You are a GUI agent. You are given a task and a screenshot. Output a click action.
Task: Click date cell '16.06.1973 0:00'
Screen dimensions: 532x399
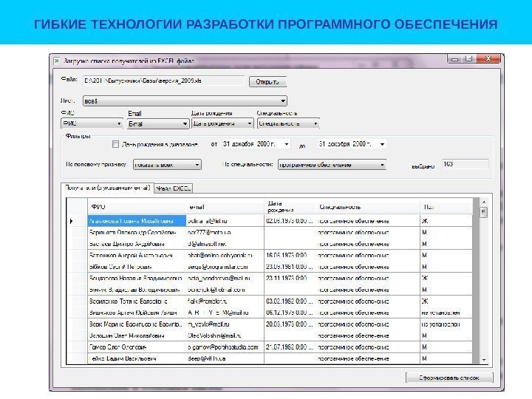(290, 255)
